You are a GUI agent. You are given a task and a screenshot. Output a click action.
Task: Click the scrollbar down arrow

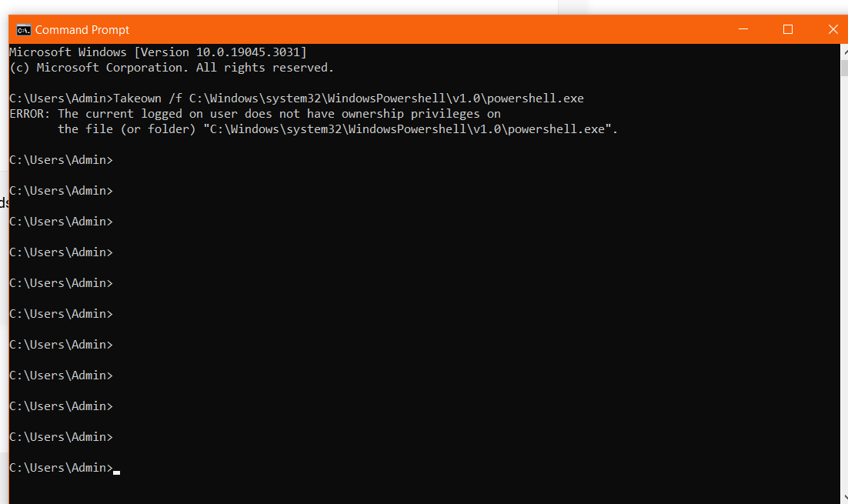point(844,497)
